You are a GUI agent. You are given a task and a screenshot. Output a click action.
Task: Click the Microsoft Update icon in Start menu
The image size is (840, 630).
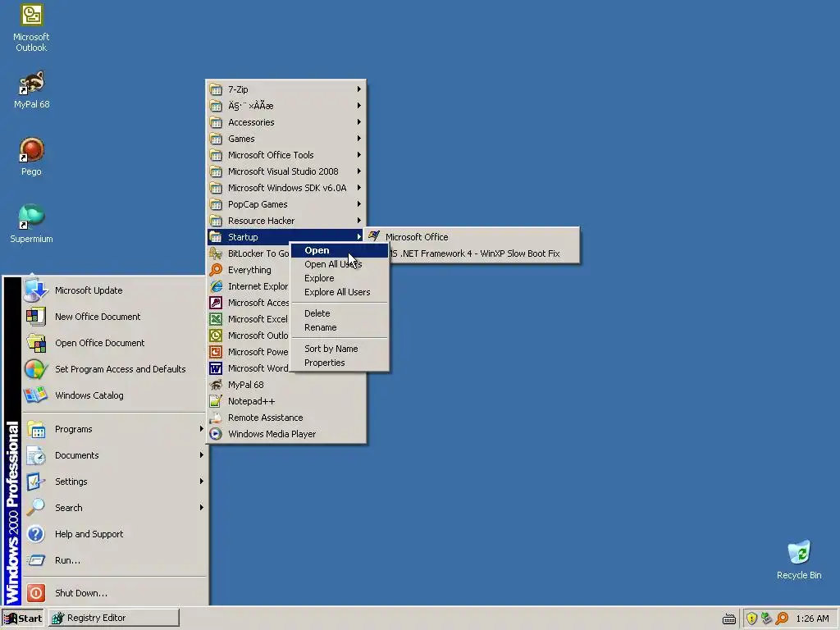tap(36, 290)
